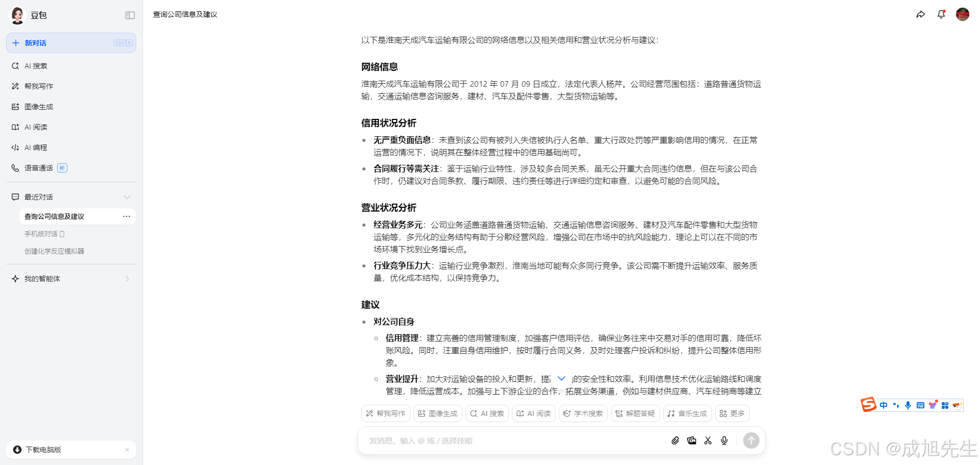Viewport: 980px width, 465px height.
Task: Toggle Sogou 中 Chinese/English mode
Action: coord(884,405)
